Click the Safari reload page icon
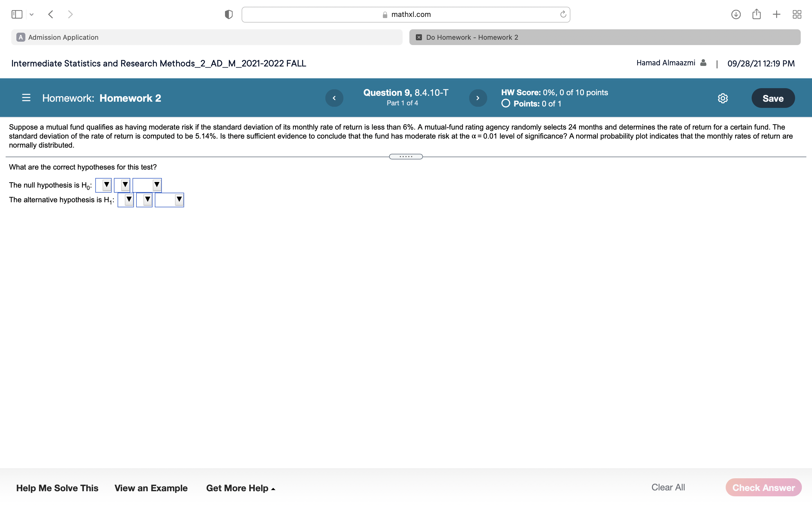Viewport: 812px width, 507px height. click(563, 14)
